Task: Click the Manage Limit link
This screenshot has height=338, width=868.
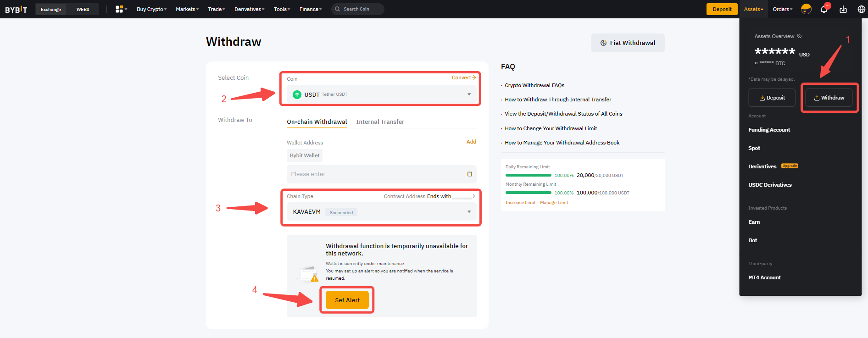Action: tap(554, 203)
